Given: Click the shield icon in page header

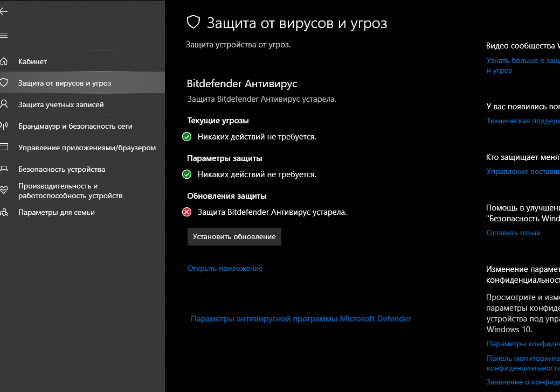Looking at the screenshot, I should tap(193, 22).
